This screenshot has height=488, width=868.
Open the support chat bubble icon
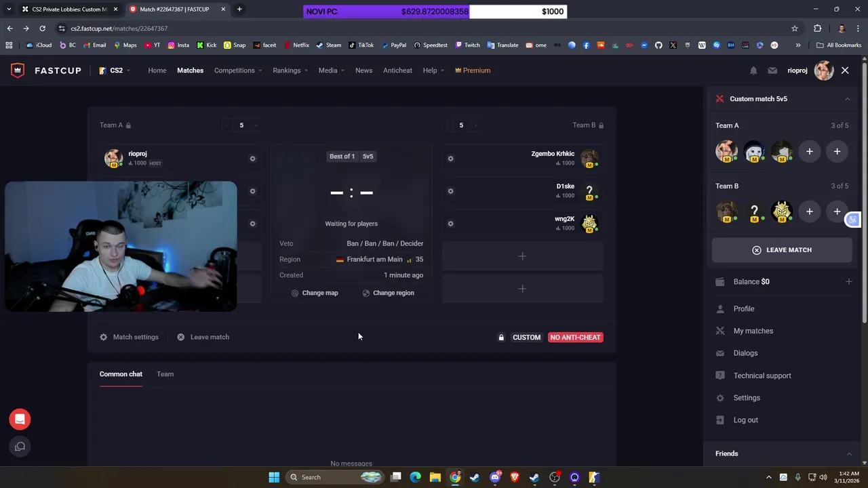(20, 420)
